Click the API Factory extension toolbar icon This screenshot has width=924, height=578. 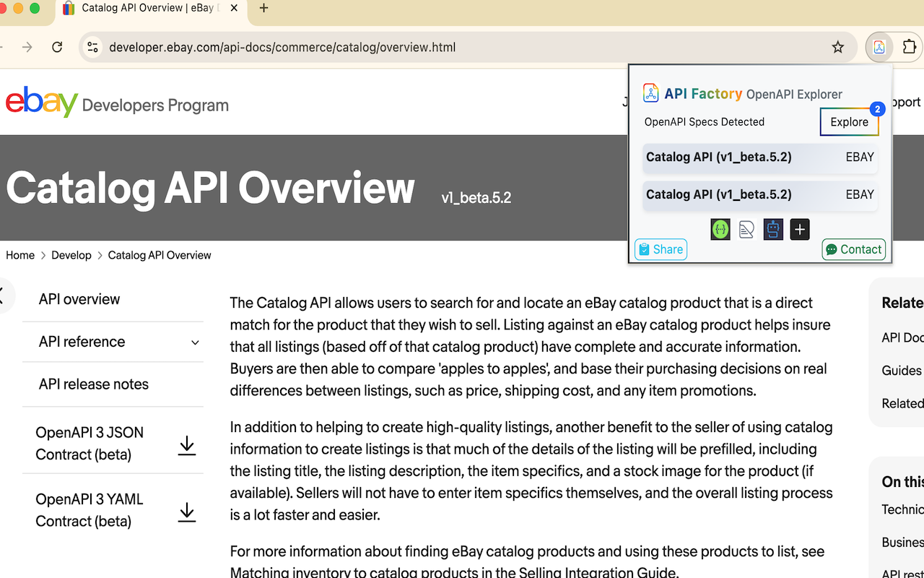879,47
